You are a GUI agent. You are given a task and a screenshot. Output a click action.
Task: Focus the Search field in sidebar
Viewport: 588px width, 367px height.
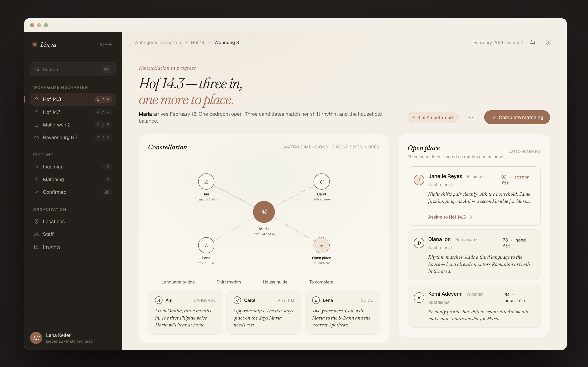[x=73, y=69]
